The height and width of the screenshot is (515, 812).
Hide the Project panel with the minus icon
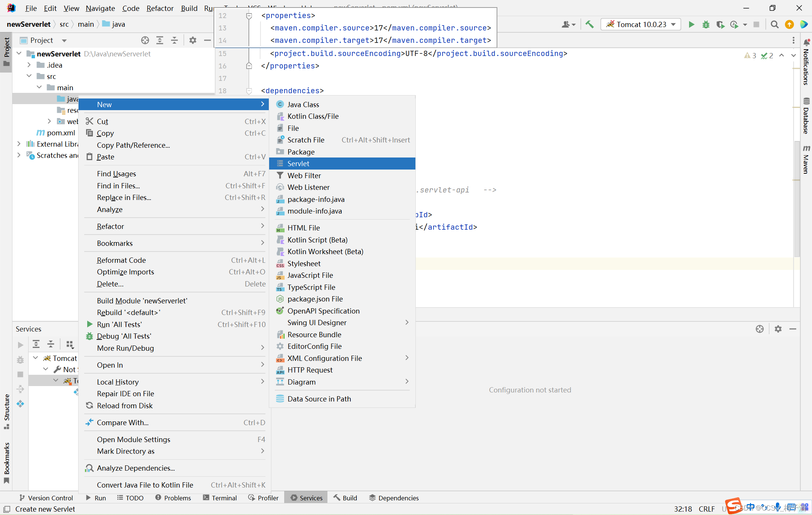tap(207, 40)
